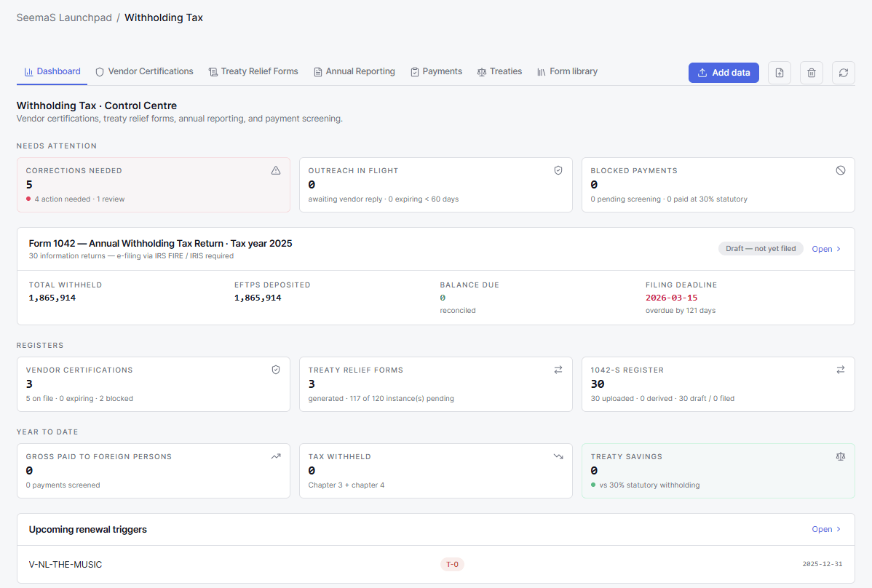
Task: Open the Treaties tab
Action: coord(499,72)
